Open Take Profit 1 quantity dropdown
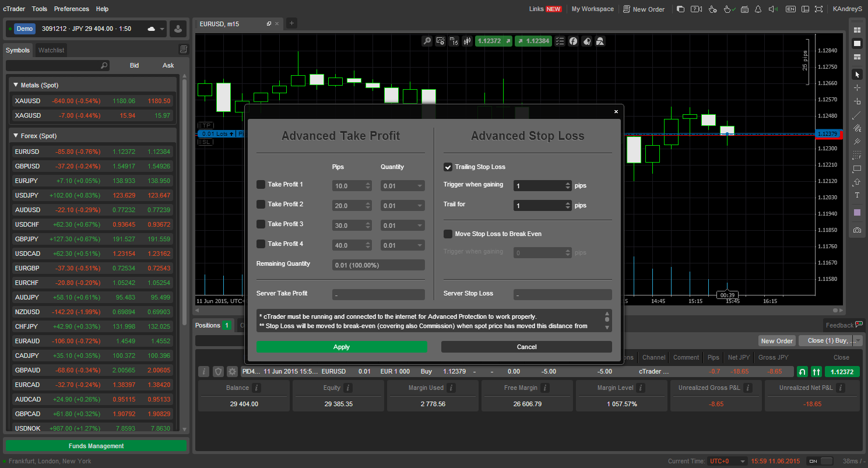 [x=403, y=186]
